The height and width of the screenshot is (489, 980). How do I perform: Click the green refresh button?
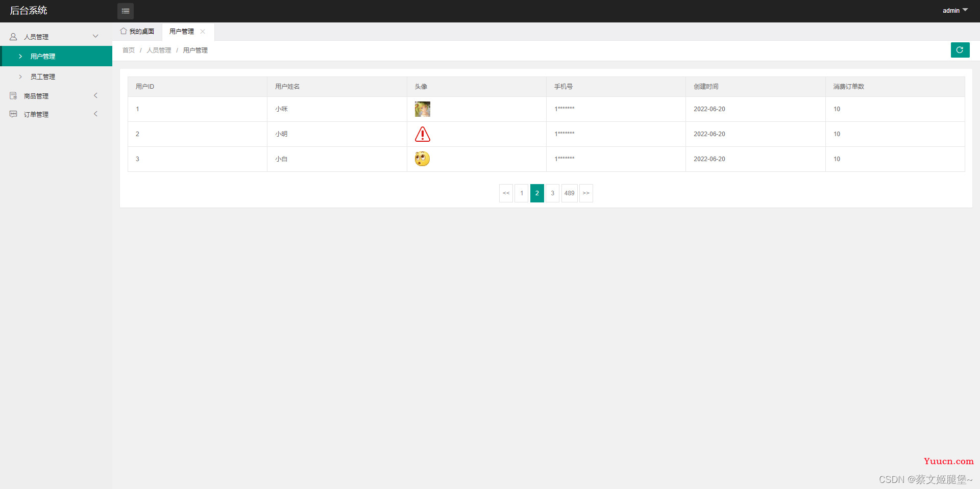click(x=960, y=50)
